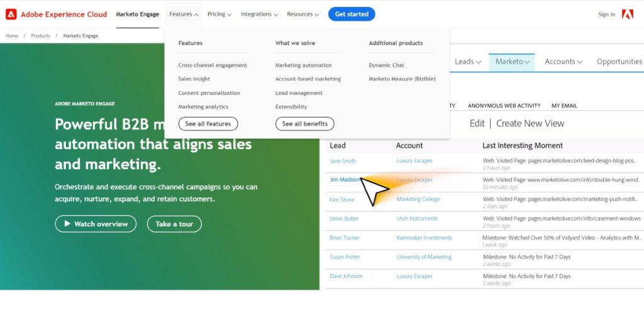Select MY EMAIL tab

[564, 106]
